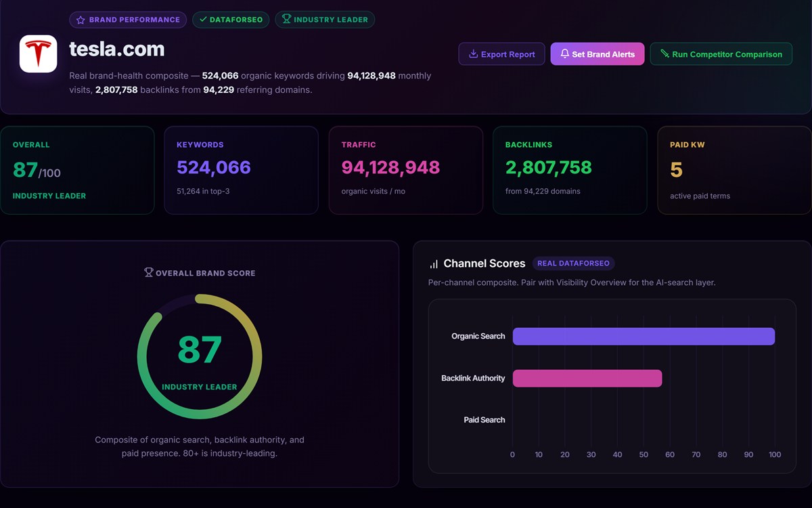Click the trophy icon beside Overall Brand Score

coord(149,272)
